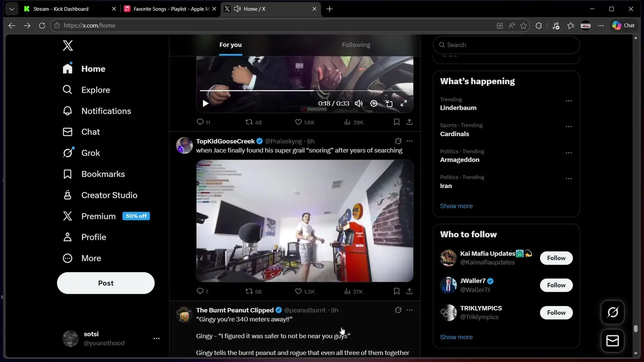Open the TopKidGooseCreek display name
The height and width of the screenshot is (362, 644).
tap(225, 141)
